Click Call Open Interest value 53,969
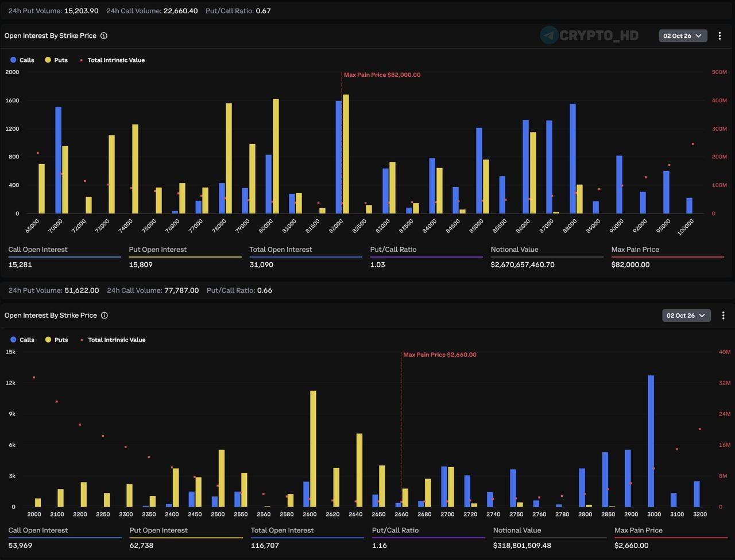The image size is (735, 560). tap(20, 546)
